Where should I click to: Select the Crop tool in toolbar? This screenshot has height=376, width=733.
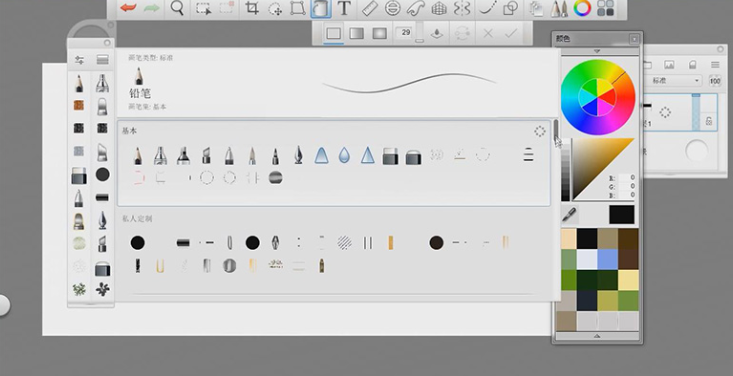pyautogui.click(x=252, y=8)
